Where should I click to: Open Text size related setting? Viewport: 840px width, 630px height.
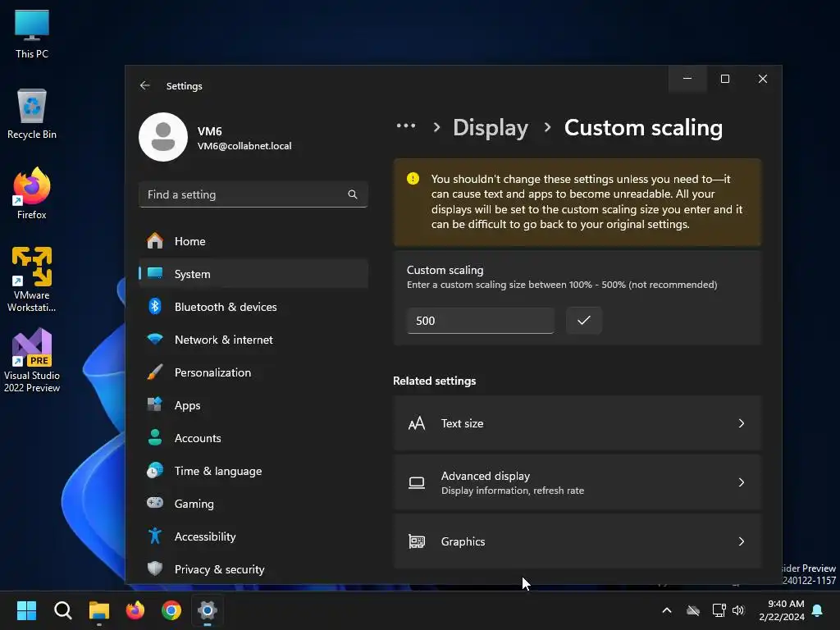click(x=577, y=423)
